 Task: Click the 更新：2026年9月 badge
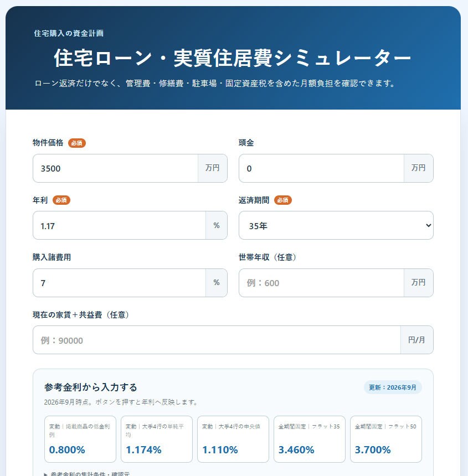[393, 387]
